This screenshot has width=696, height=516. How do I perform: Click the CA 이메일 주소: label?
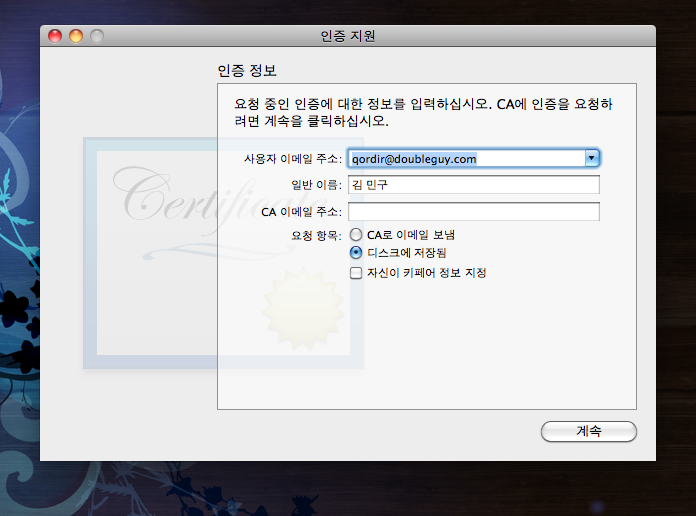pos(301,212)
